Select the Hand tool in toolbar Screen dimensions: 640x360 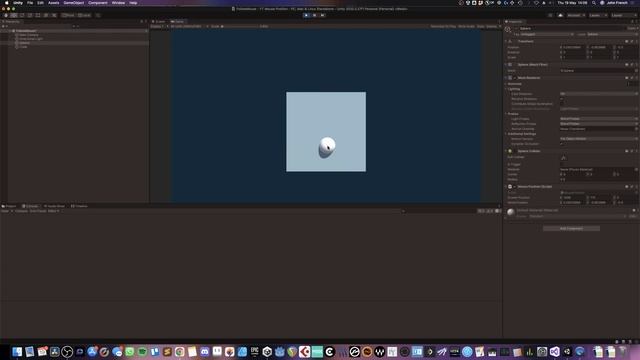pos(6,15)
